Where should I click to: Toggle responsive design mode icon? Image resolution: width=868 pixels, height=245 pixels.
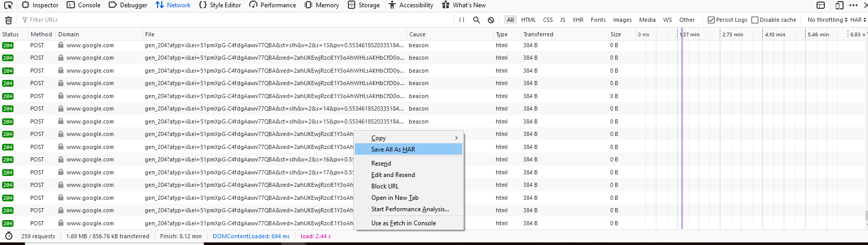click(839, 5)
